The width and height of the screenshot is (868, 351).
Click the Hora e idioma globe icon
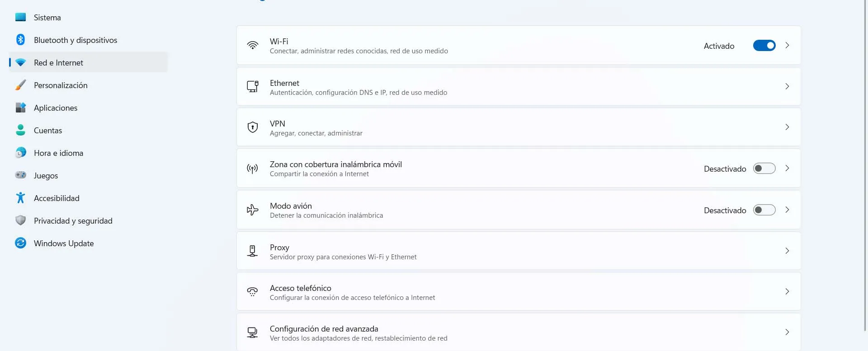[21, 153]
